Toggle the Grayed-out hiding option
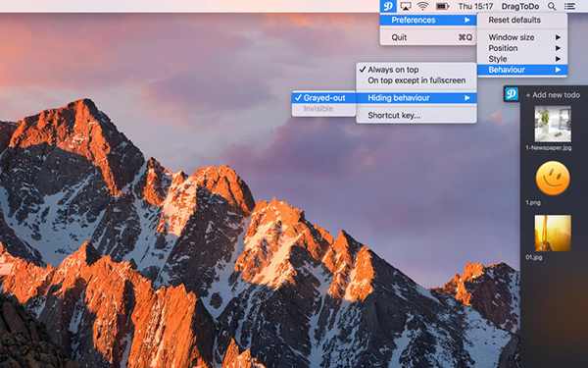 click(x=324, y=98)
